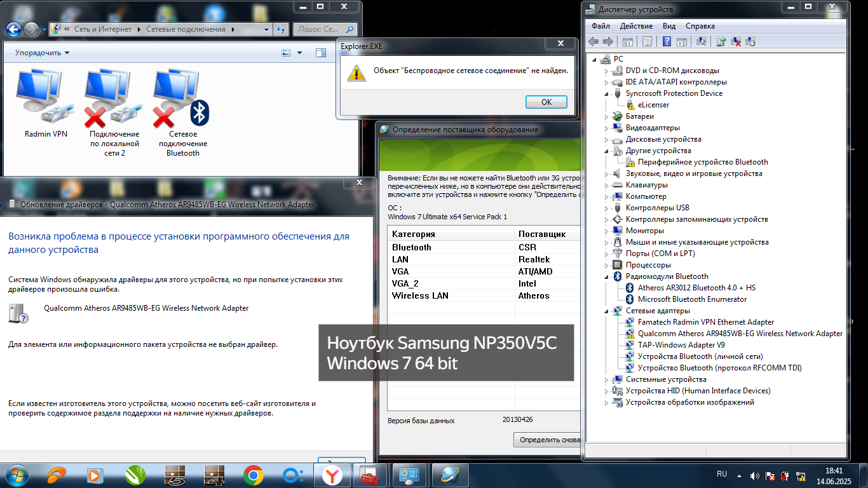The width and height of the screenshot is (868, 488).
Task: Collapse Syncrosoft Protection Device node
Action: (x=606, y=93)
